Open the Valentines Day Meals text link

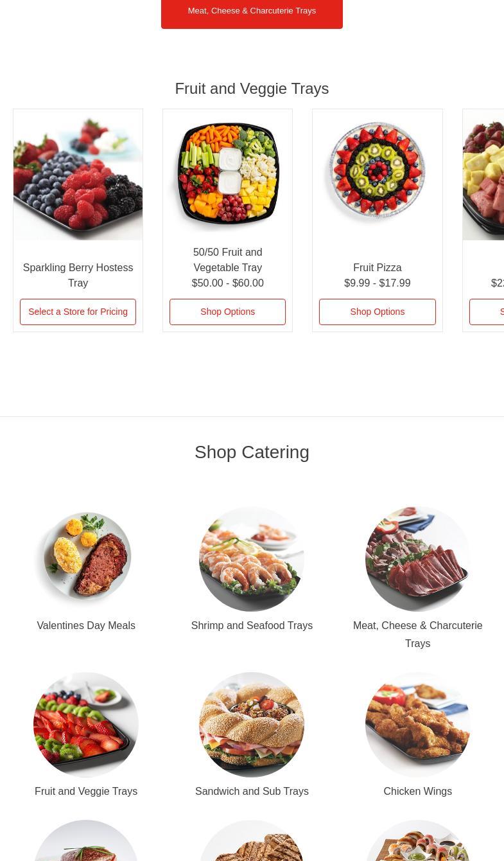(x=86, y=625)
